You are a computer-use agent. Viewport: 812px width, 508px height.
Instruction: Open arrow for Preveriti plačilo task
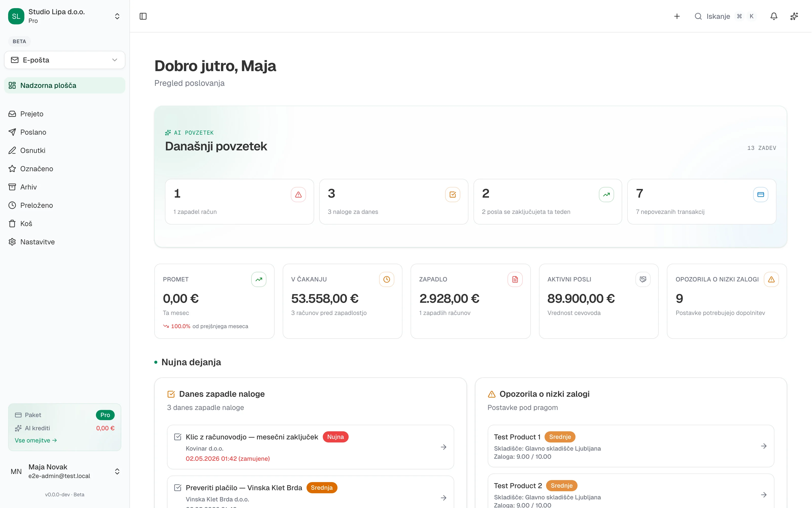[x=443, y=498]
